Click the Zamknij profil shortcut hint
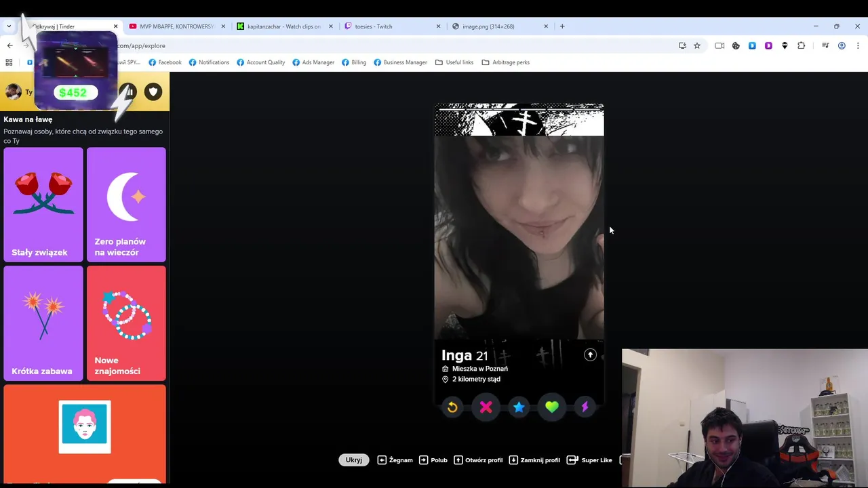The height and width of the screenshot is (488, 868). click(534, 460)
